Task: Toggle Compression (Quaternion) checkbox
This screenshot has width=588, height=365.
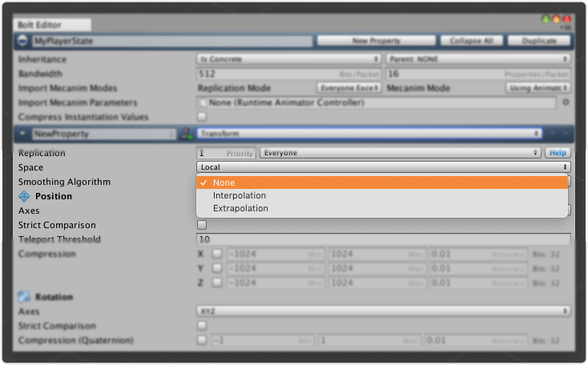Action: click(202, 340)
